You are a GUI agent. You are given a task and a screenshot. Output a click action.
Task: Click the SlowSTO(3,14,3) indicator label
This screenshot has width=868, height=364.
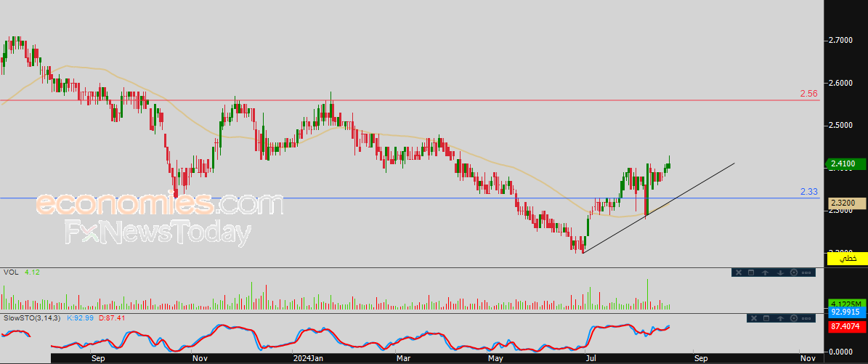[31, 318]
